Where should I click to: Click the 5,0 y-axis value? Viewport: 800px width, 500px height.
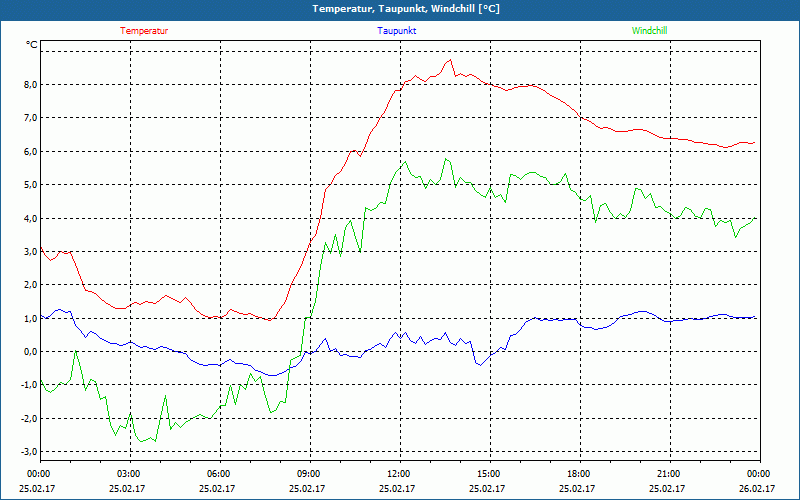pyautogui.click(x=31, y=185)
